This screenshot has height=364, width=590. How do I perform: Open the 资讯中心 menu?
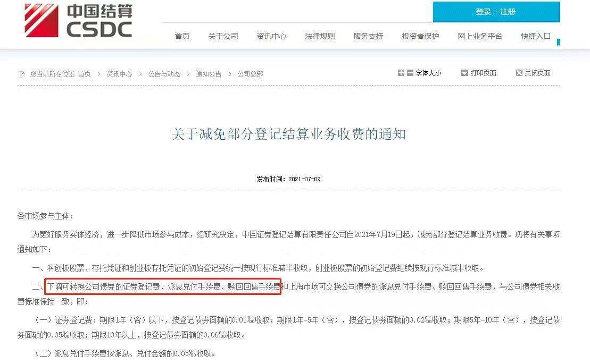(x=271, y=36)
